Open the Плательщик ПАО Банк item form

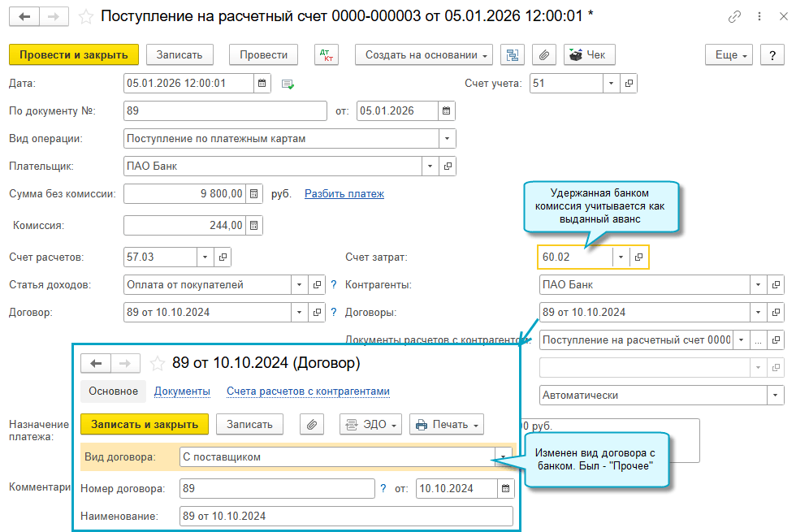[x=448, y=166]
